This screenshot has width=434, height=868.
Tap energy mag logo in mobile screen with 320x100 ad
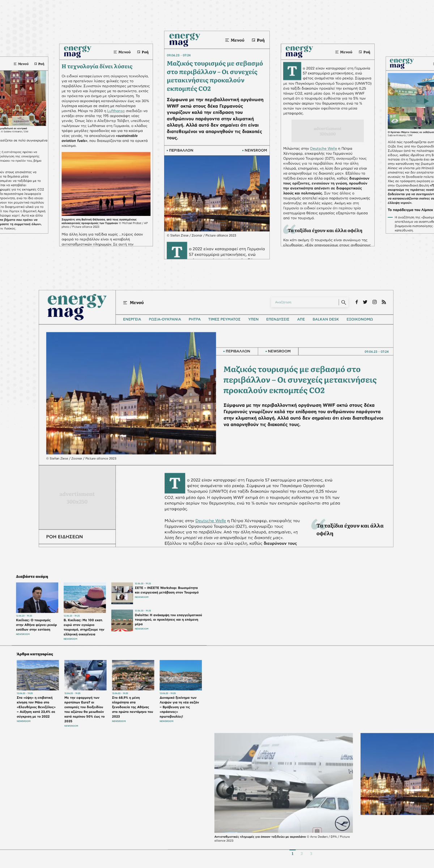coord(299,51)
